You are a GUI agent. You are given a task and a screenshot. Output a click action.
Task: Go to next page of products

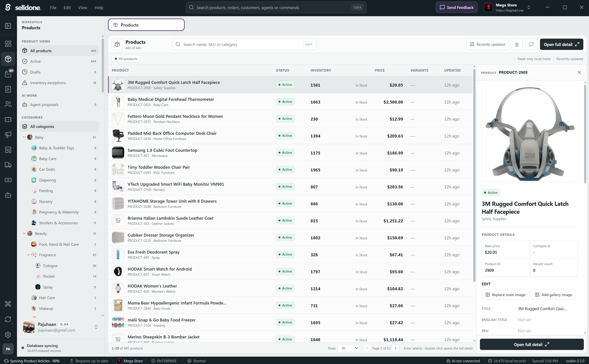coord(395,348)
